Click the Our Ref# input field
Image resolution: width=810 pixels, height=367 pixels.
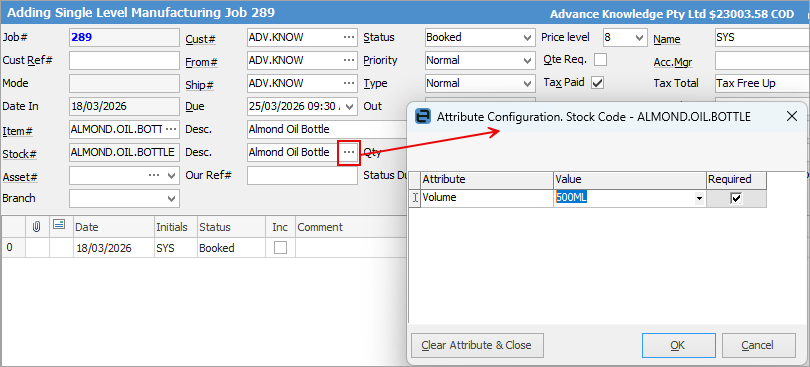(302, 175)
